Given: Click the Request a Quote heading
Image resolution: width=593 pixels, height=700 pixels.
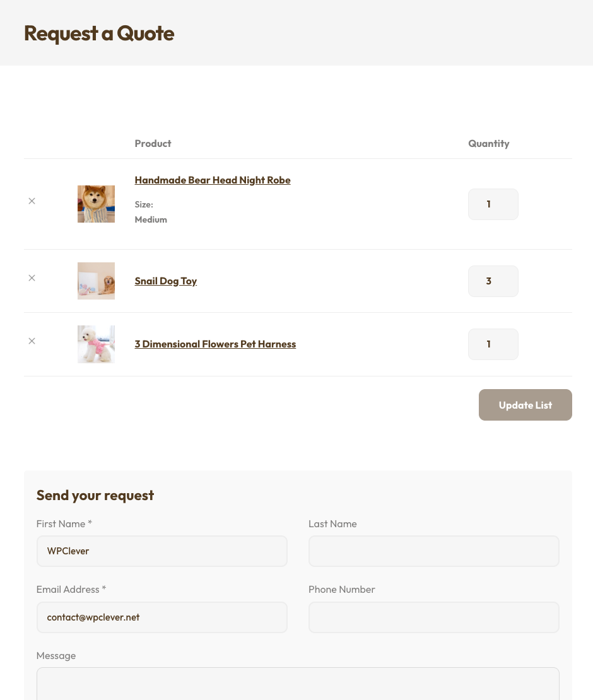Looking at the screenshot, I should (x=99, y=33).
